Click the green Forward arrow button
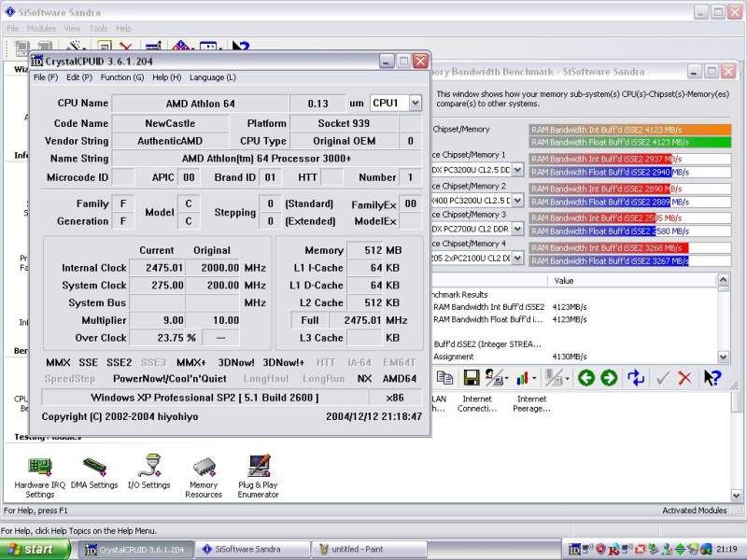The width and height of the screenshot is (747, 560). 609,377
